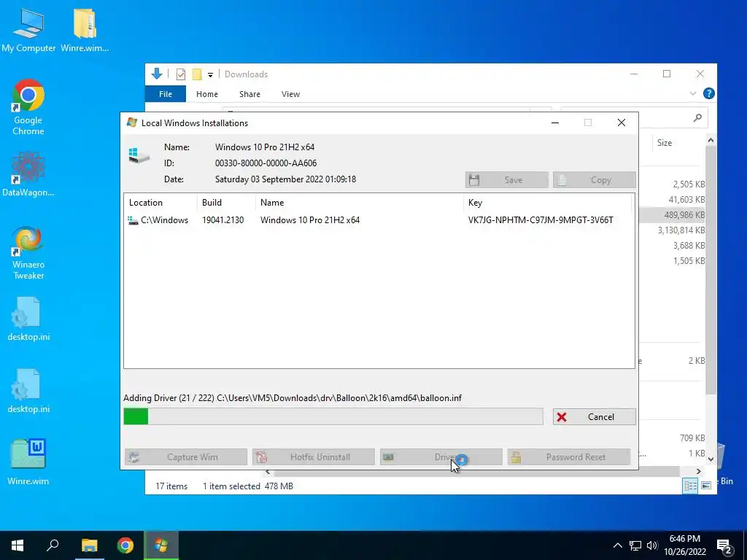Sort by Name column header in list
This screenshot has height=560, width=747.
359,203
